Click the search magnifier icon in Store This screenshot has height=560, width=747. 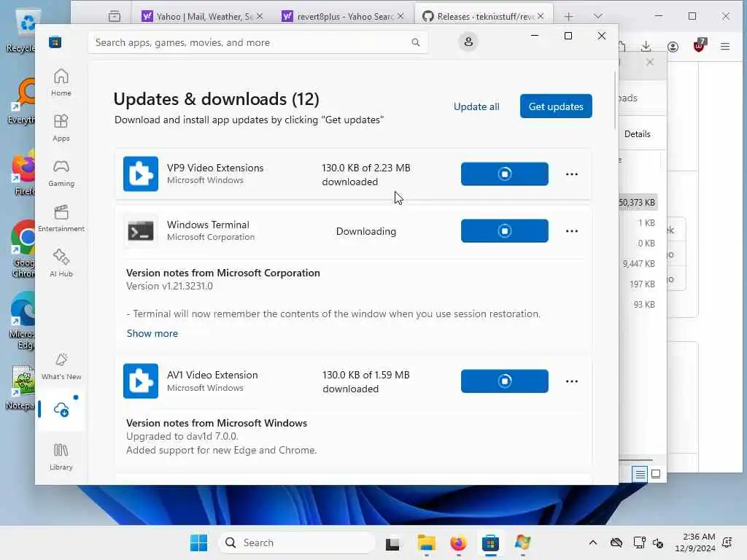(x=415, y=42)
